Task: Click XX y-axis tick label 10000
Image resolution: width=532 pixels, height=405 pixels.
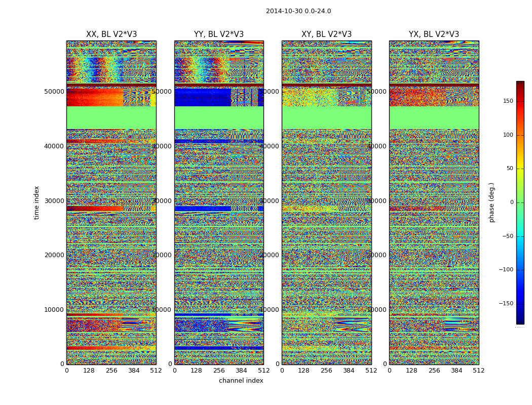Action: (x=54, y=310)
